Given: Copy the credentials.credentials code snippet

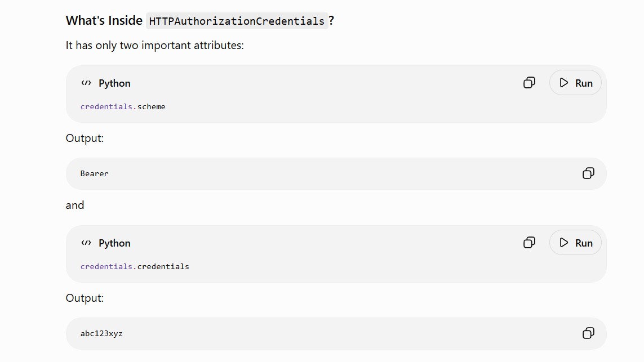Looking at the screenshot, I should click(529, 243).
